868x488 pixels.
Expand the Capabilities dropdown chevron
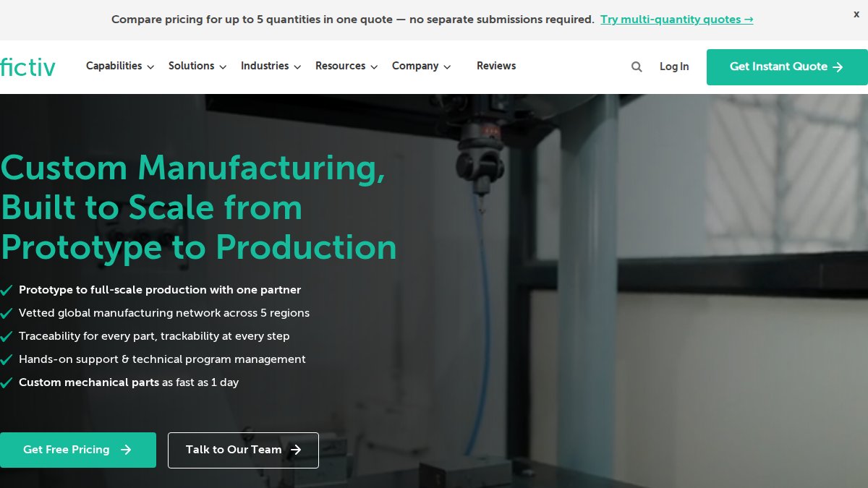[x=150, y=67]
